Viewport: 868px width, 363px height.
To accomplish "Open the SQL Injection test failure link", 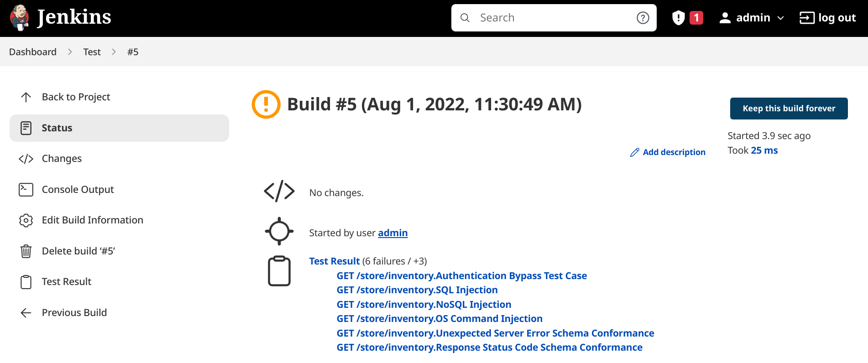I will point(417,290).
